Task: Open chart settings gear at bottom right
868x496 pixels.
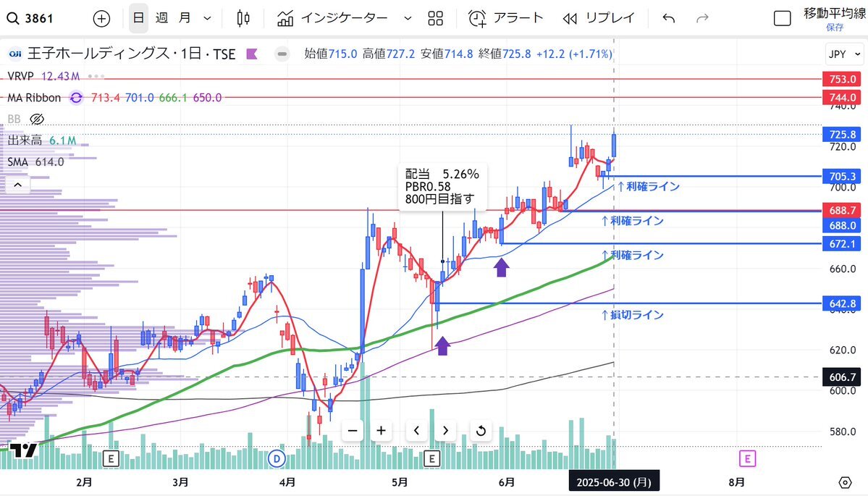Action: click(845, 483)
